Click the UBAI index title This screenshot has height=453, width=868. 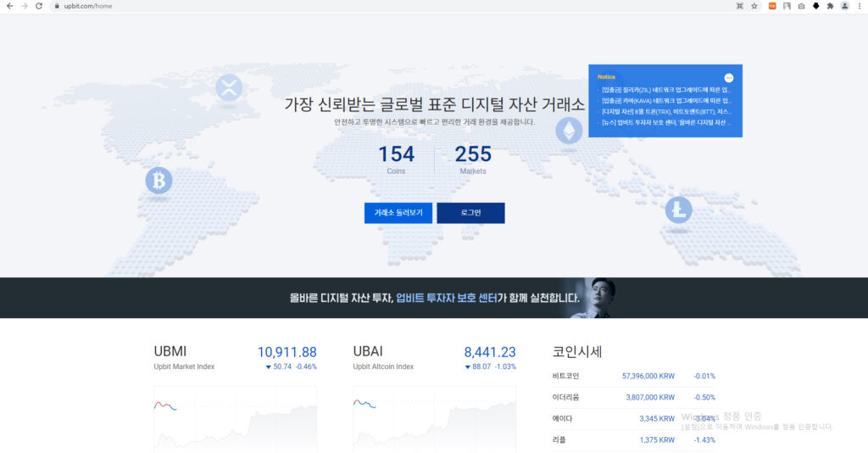368,352
